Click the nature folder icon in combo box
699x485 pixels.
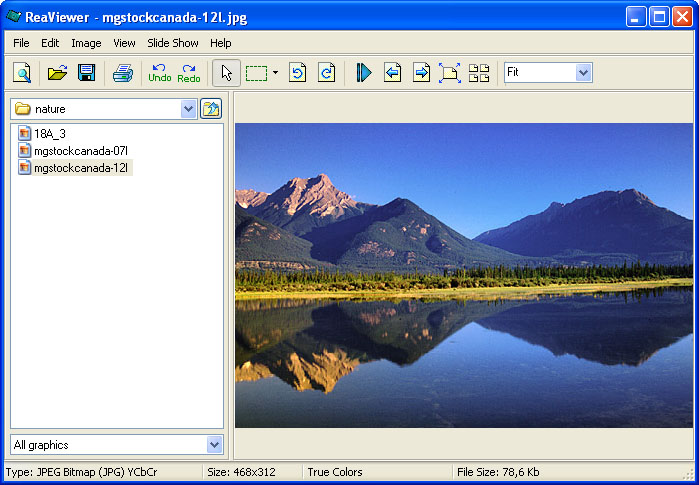(23, 109)
